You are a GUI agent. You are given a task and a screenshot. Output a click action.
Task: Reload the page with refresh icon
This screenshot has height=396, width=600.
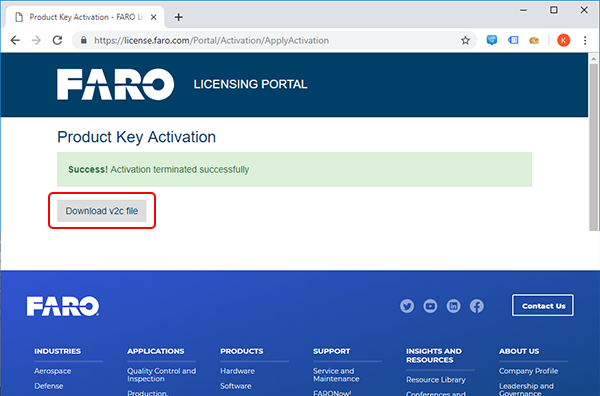[x=57, y=40]
